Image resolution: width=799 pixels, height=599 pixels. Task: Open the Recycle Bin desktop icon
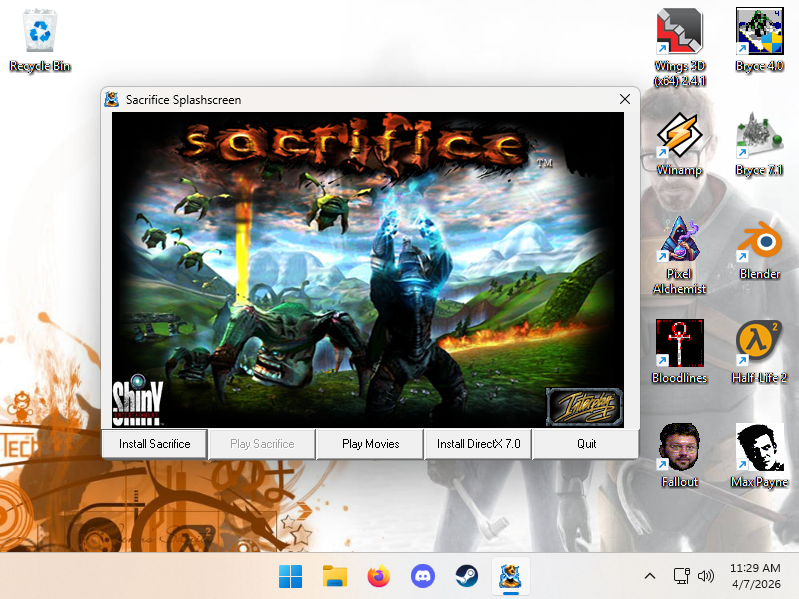(x=40, y=42)
